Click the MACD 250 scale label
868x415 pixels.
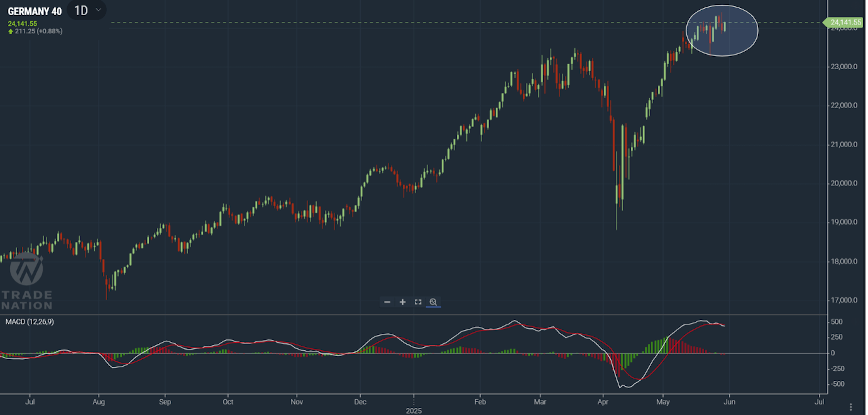click(x=837, y=337)
